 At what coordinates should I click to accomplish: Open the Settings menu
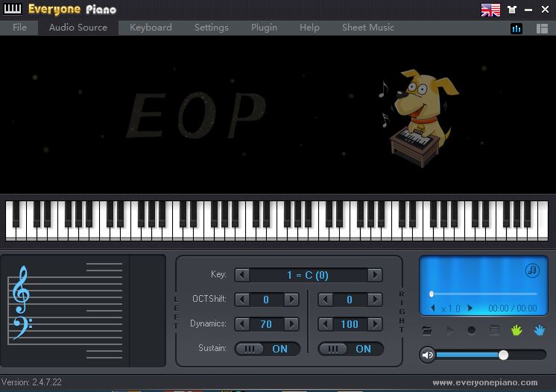point(212,28)
